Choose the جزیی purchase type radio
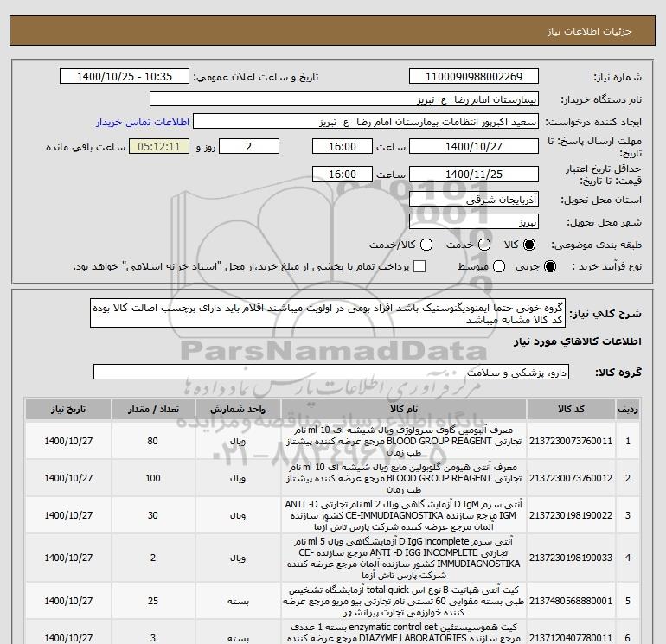Screen dimensions: 666x644 pyautogui.click(x=549, y=266)
